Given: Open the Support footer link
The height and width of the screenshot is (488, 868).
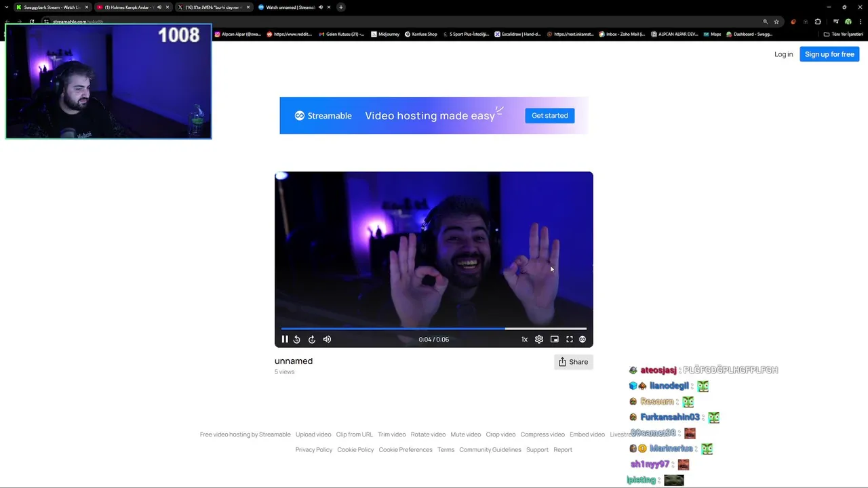Looking at the screenshot, I should tap(537, 450).
